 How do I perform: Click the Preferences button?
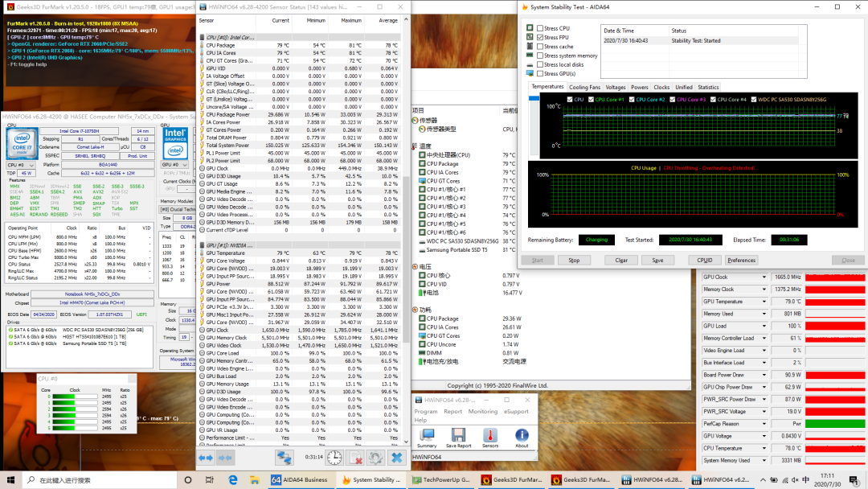[741, 260]
